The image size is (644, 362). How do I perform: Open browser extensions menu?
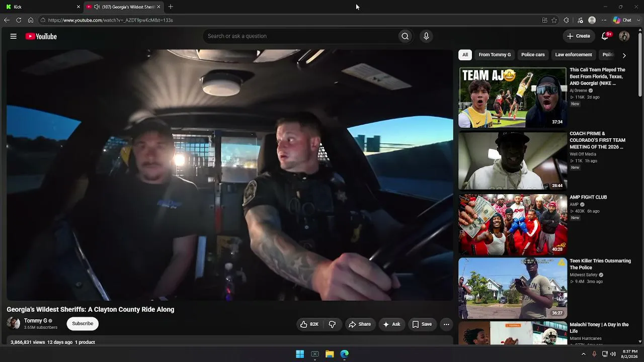coord(567,20)
